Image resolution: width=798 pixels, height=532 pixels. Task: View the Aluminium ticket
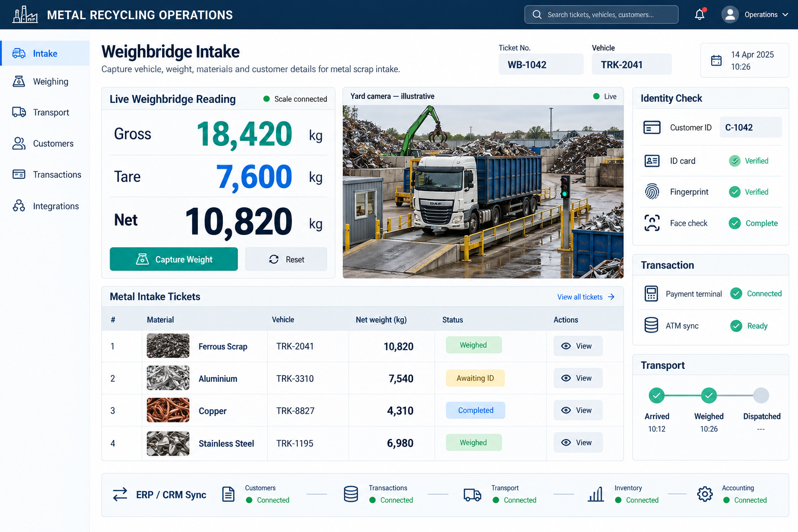pos(578,378)
